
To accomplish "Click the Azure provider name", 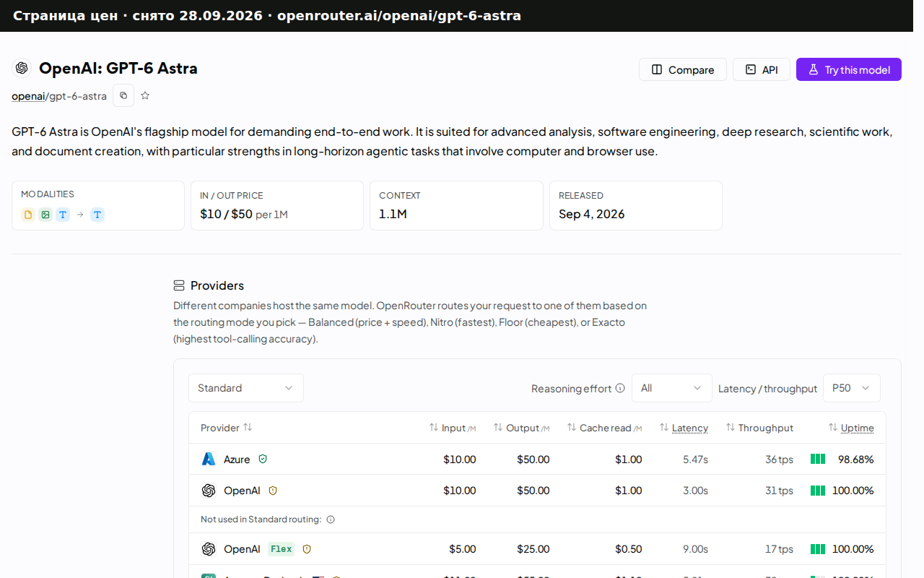I will 237,459.
